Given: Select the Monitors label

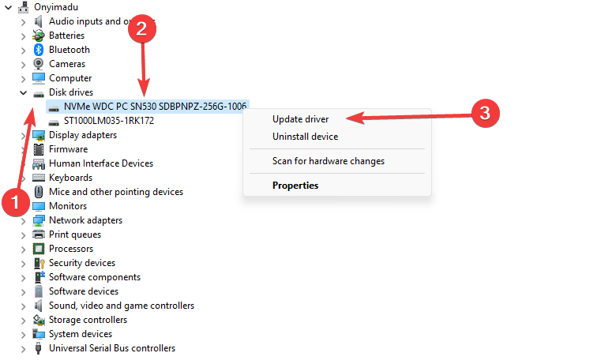Looking at the screenshot, I should click(68, 206).
